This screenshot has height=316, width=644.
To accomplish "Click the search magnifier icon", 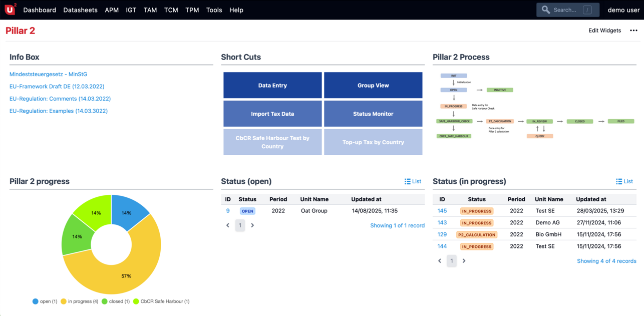I will pos(546,10).
